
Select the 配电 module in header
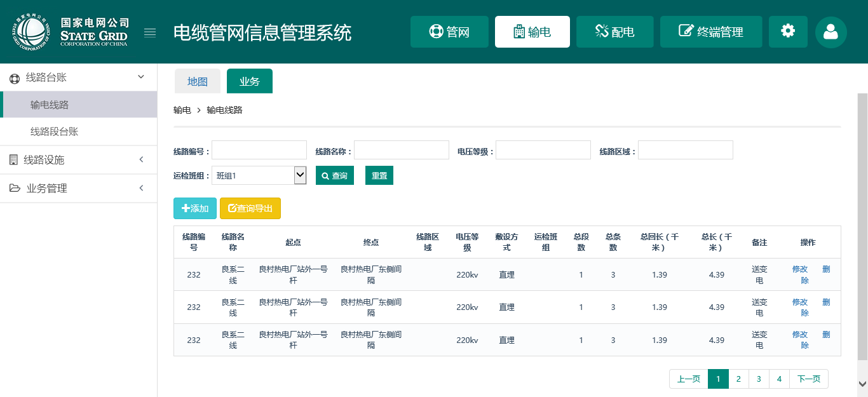(614, 32)
